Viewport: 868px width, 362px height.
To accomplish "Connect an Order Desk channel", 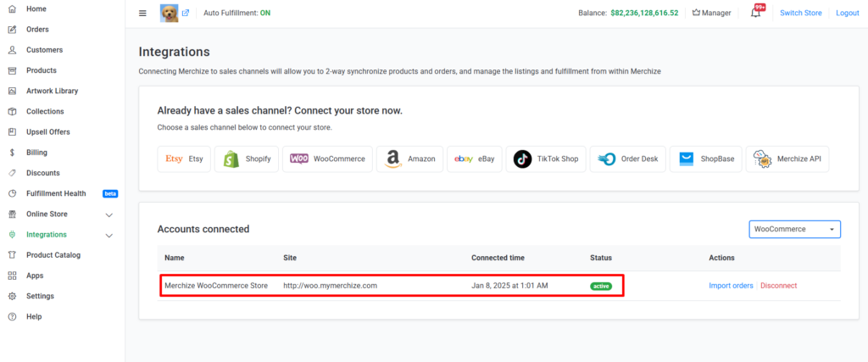I will pos(628,159).
